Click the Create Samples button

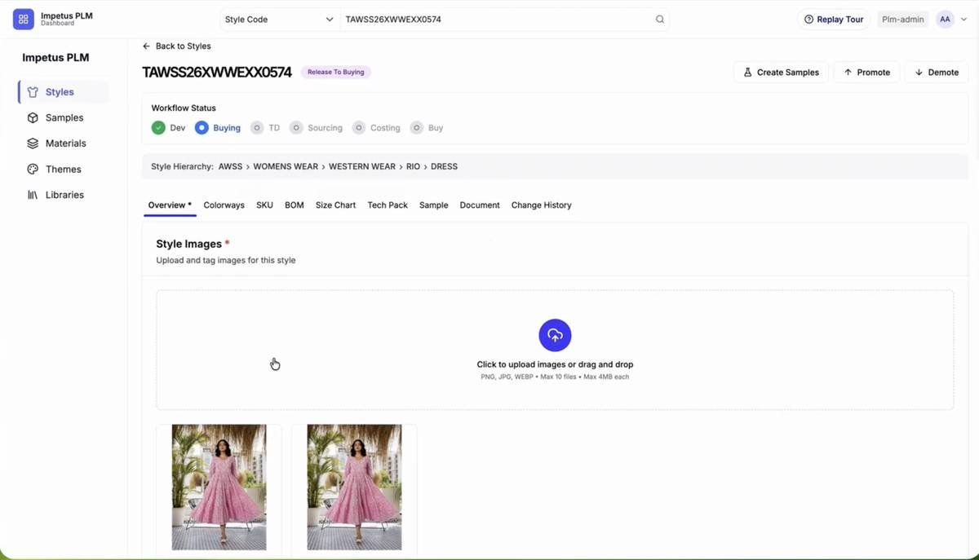pos(781,73)
